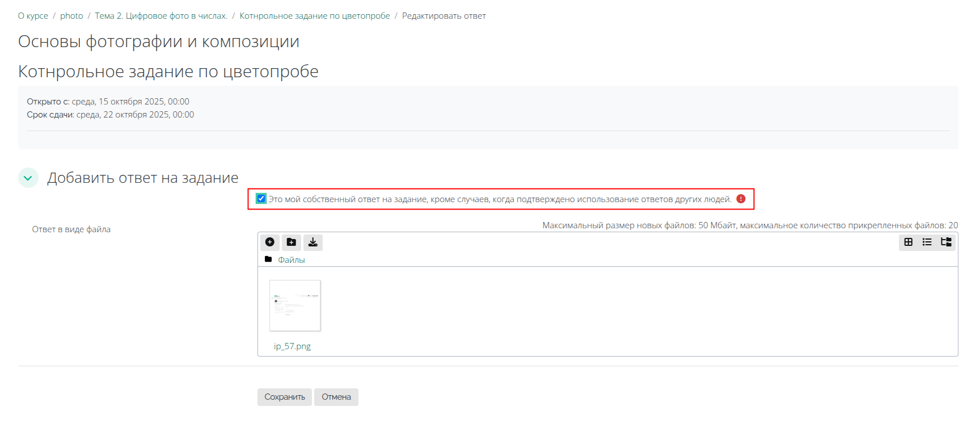Click the folder icon beside Файлы
This screenshot has height=423, width=980.
point(268,259)
